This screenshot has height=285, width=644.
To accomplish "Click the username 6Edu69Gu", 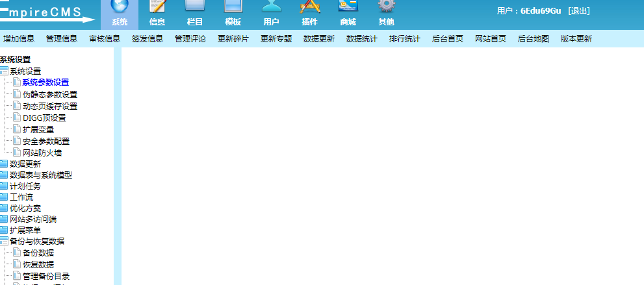I will pyautogui.click(x=541, y=11).
